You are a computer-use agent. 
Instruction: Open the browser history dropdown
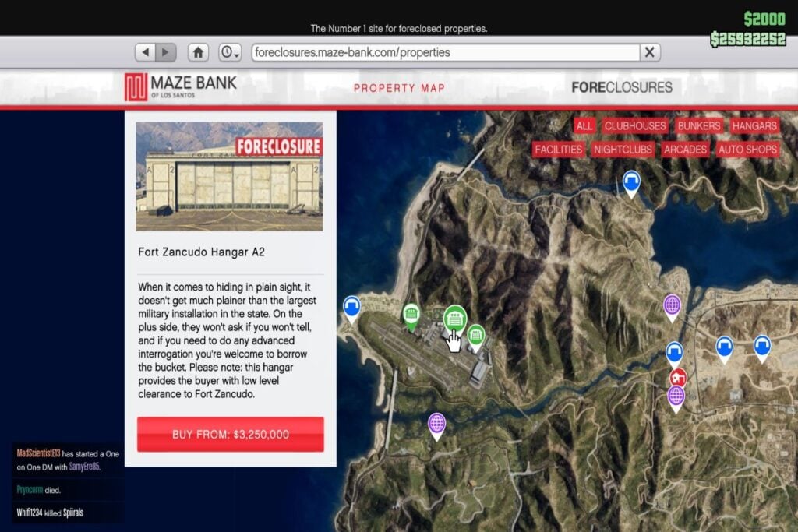tap(230, 52)
